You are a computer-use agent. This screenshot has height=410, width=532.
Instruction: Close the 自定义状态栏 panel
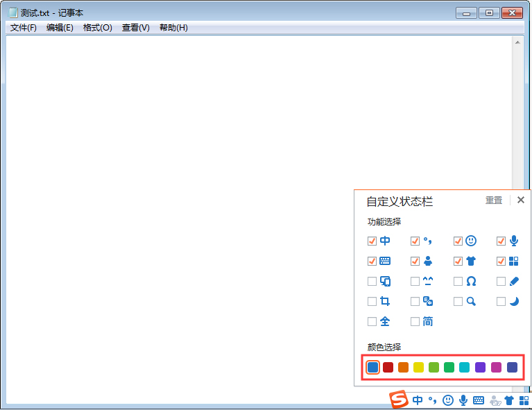[x=521, y=200]
